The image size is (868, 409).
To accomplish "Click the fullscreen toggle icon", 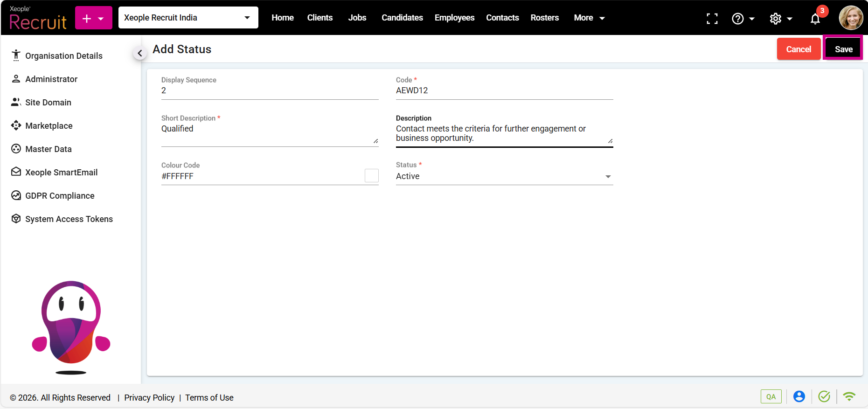I will coord(712,19).
